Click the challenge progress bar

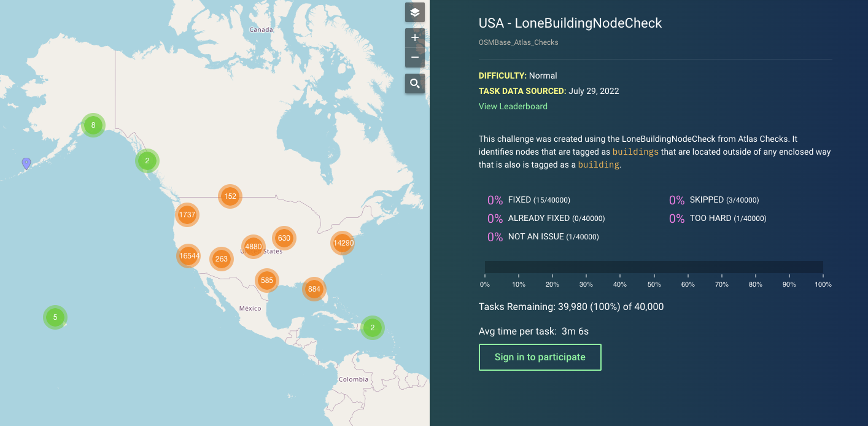tap(654, 266)
